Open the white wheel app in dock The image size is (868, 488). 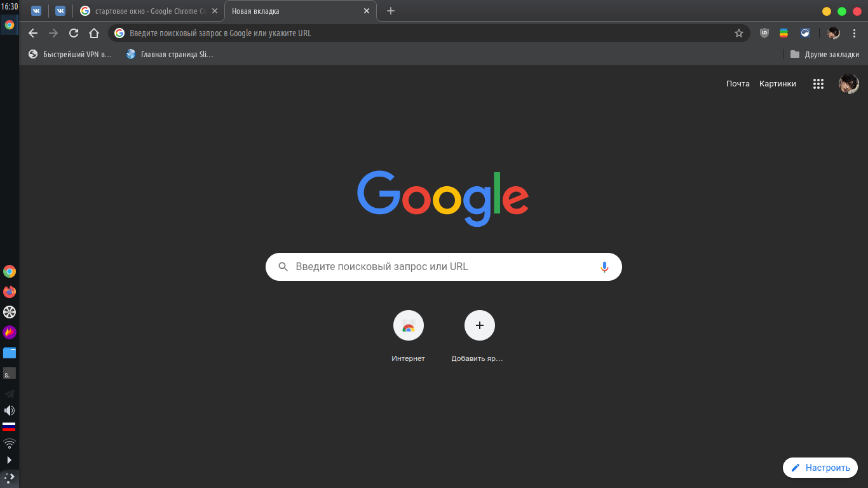[10, 312]
